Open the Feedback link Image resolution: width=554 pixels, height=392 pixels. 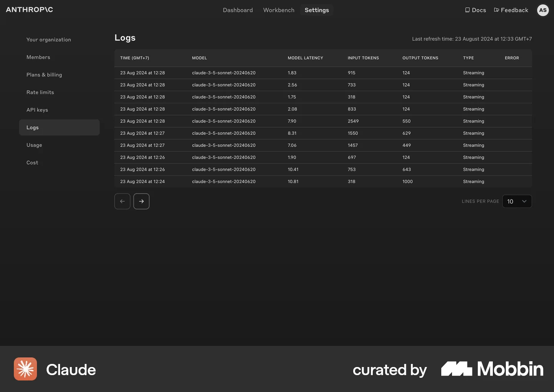pos(511,10)
